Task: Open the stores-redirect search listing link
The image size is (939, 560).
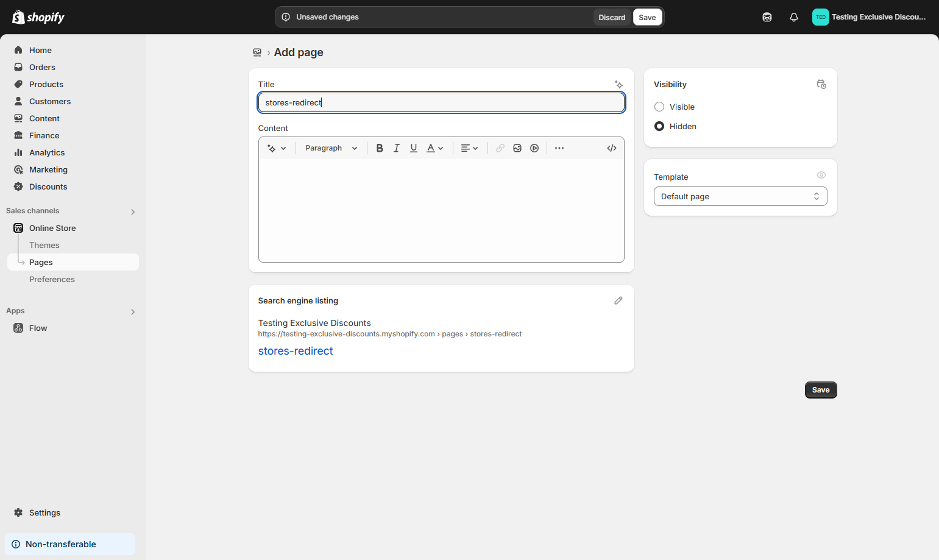Action: click(296, 351)
